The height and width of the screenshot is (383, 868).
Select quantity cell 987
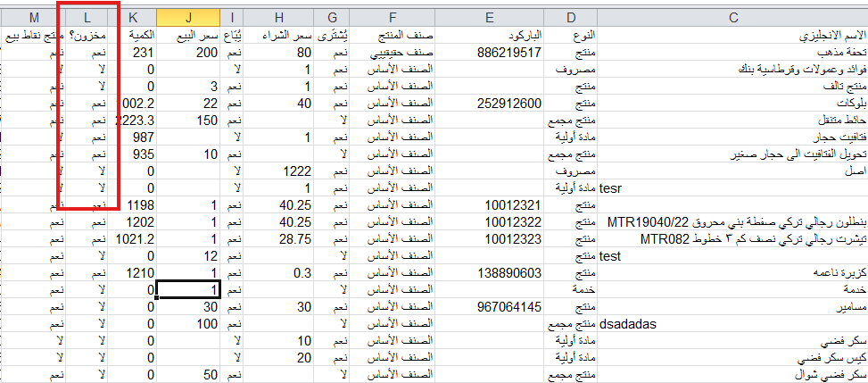point(133,137)
